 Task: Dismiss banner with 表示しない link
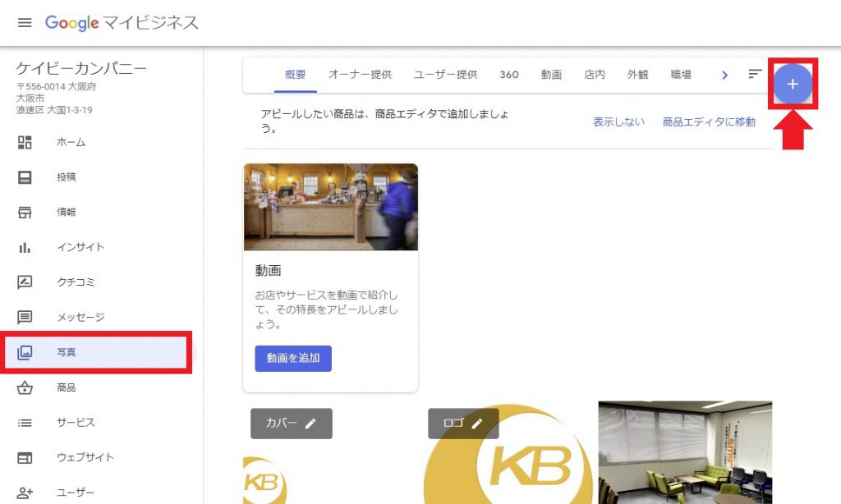coord(618,121)
